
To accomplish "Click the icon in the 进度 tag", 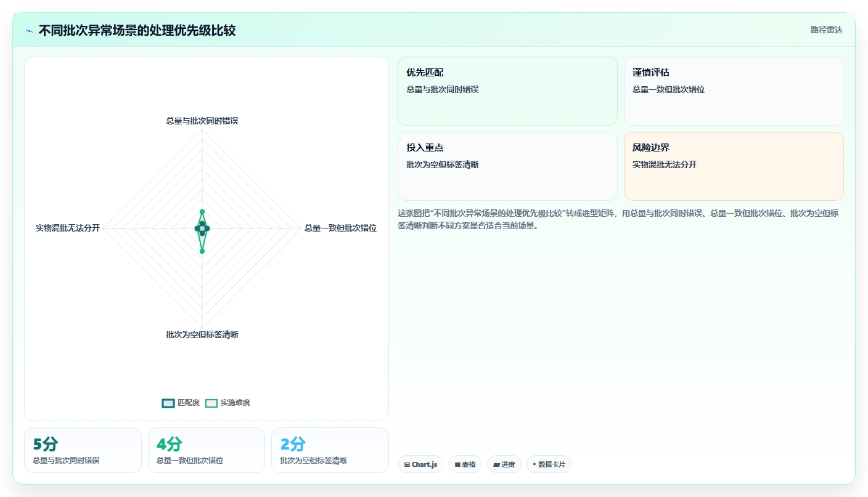I will coord(496,465).
